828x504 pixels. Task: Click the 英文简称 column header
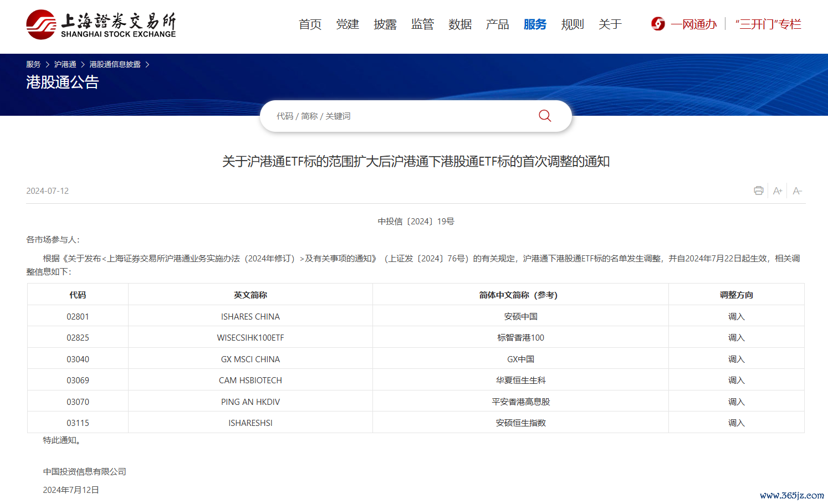tap(251, 295)
